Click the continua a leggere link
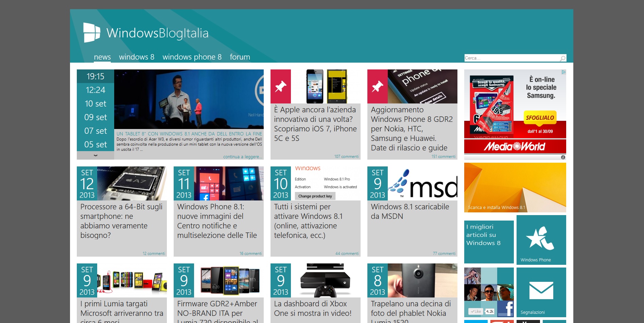Viewport: 644px width, 323px height. coord(243,157)
